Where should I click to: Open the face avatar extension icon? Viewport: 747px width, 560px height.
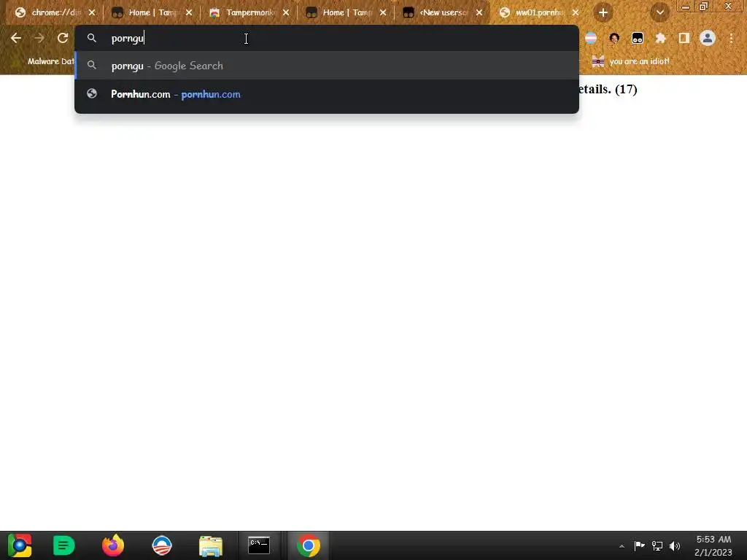tap(614, 38)
